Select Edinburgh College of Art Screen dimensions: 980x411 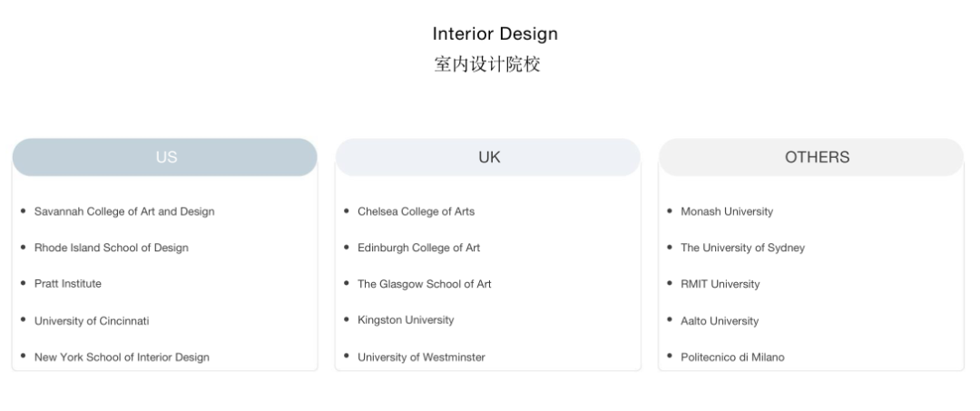418,248
